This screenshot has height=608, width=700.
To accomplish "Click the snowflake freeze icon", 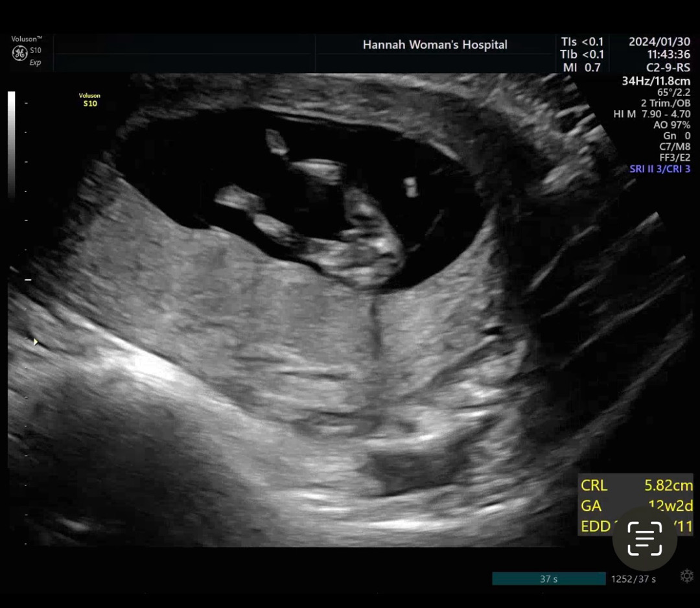I will click(x=686, y=576).
